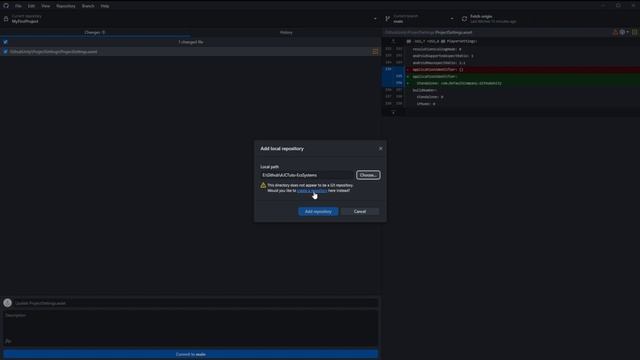
Task: Click the user avatar beside commit summary
Action: coord(7,303)
